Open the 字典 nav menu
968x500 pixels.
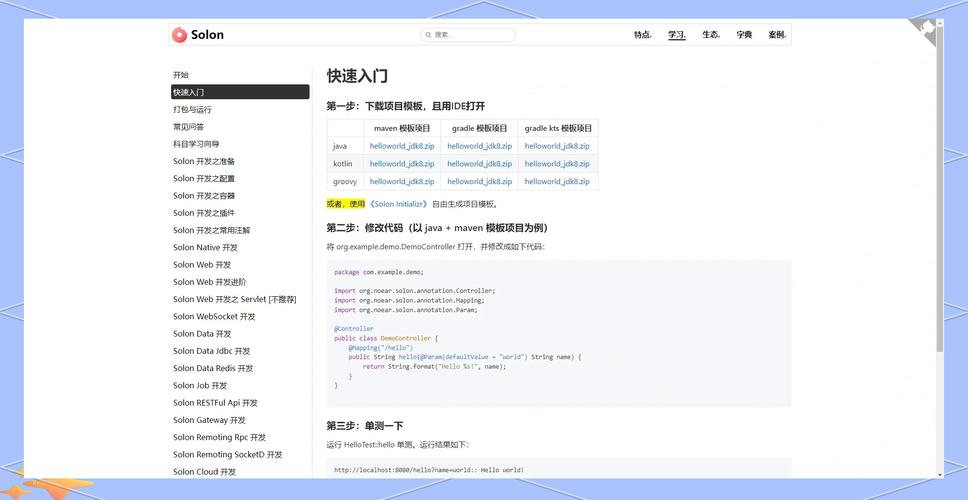tap(744, 35)
